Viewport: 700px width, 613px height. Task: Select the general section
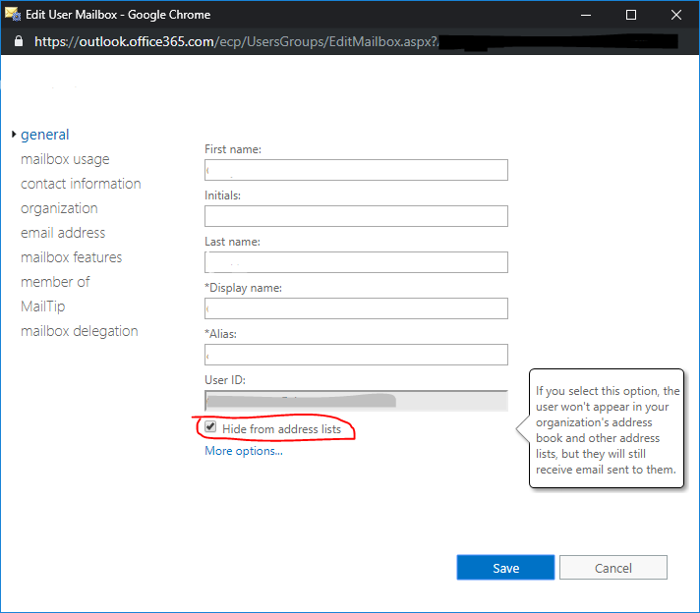(x=44, y=135)
